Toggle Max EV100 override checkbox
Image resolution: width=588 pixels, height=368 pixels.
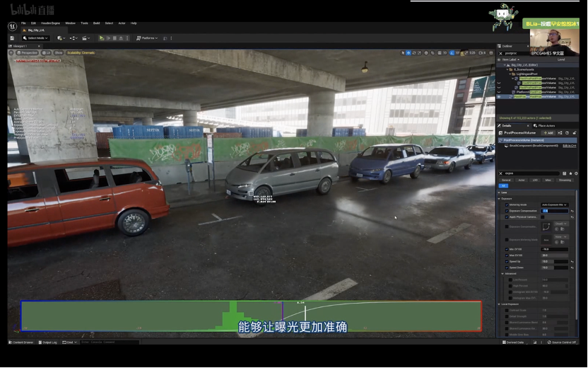pyautogui.click(x=507, y=255)
